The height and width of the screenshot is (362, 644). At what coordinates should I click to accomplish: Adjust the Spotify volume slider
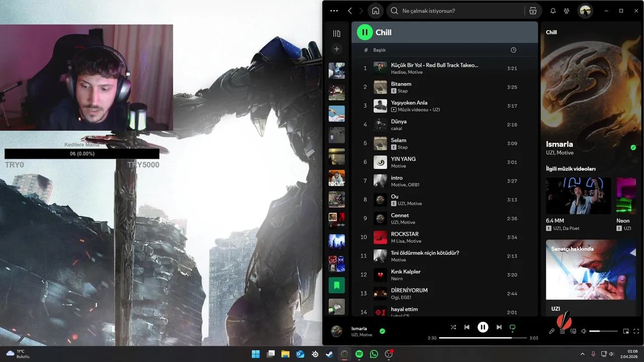tap(603, 331)
